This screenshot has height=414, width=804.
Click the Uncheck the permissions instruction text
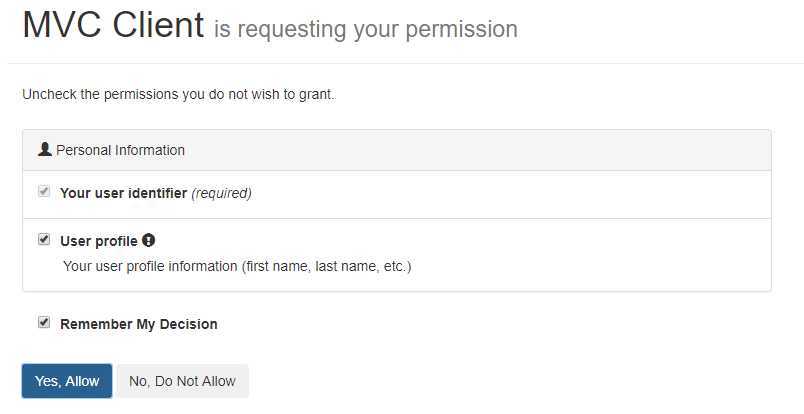pyautogui.click(x=179, y=95)
